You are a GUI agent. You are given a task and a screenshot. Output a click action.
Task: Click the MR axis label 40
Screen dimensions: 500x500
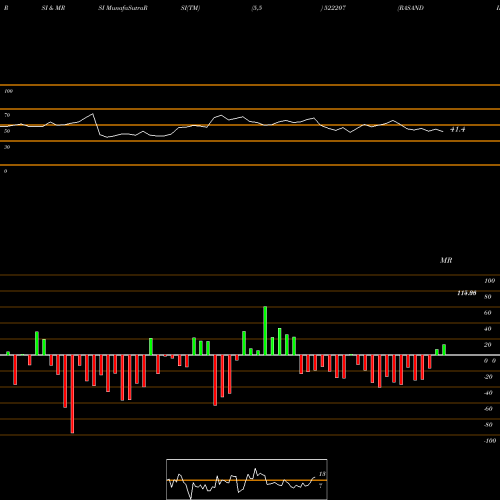(488, 329)
